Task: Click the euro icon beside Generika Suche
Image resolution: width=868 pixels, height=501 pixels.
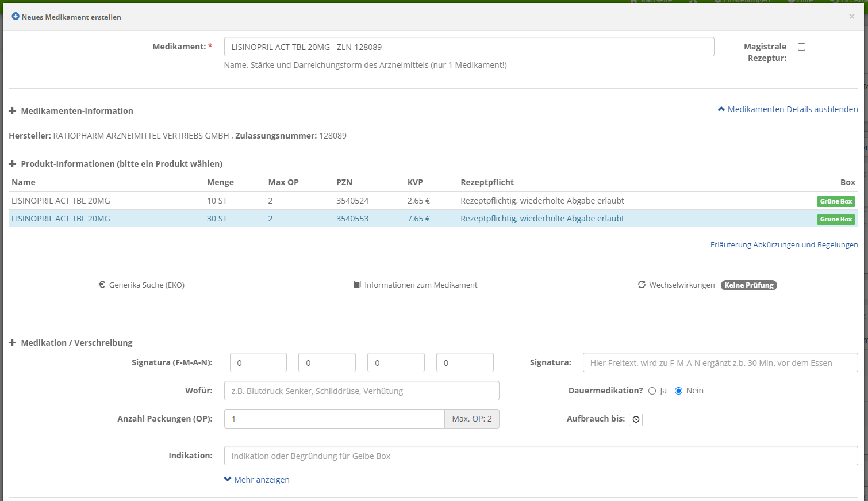Action: click(102, 284)
